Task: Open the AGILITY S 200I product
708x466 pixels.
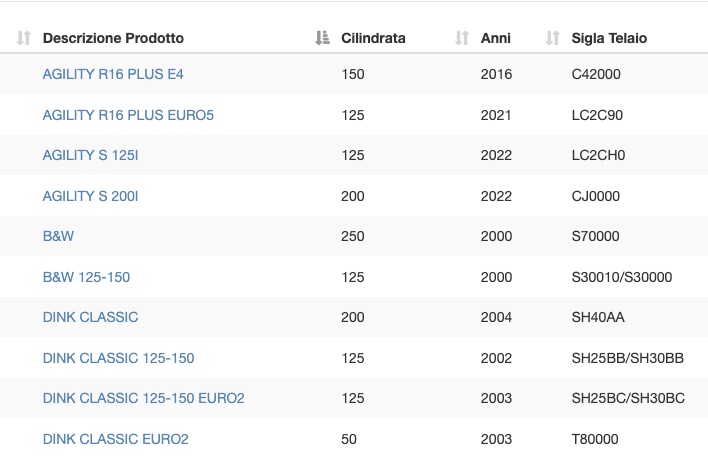Action: [x=90, y=196]
